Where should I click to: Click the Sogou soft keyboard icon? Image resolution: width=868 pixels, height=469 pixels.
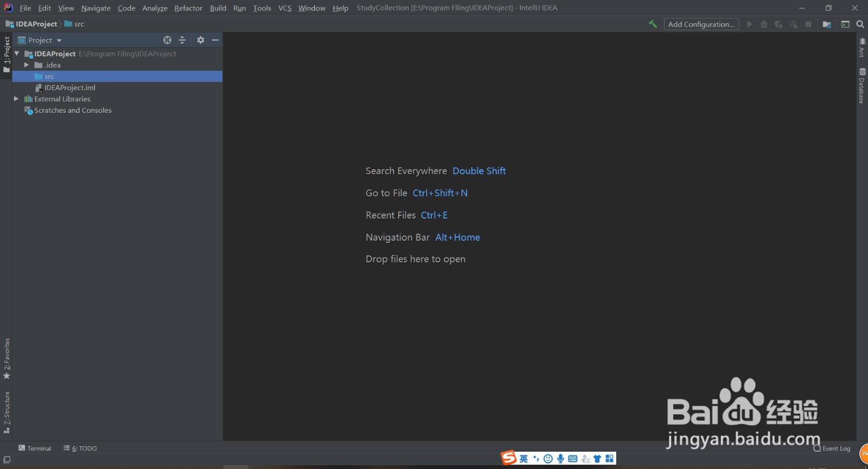[573, 459]
